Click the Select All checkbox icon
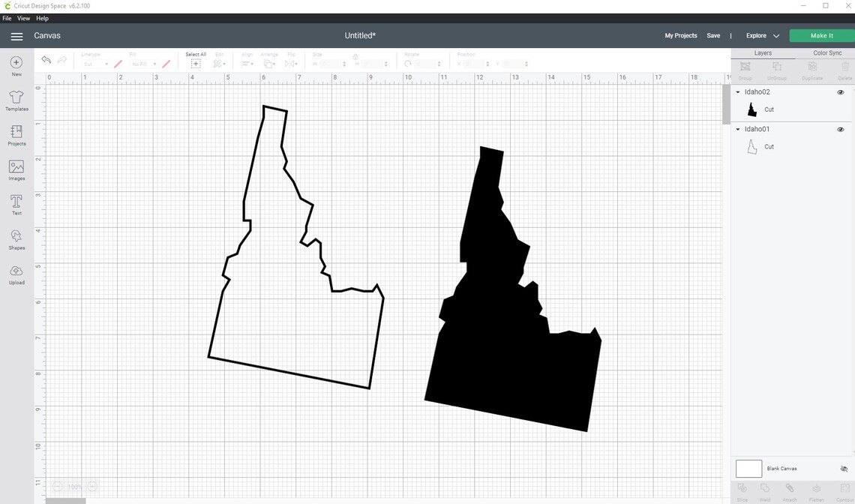Viewport: 855px width, 504px height. click(x=195, y=63)
